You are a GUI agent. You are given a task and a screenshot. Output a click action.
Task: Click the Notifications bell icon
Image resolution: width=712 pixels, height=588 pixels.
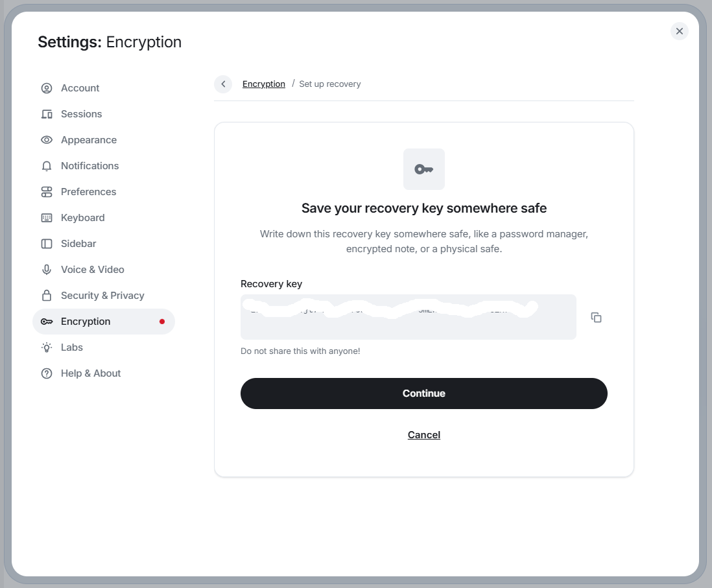coord(47,166)
